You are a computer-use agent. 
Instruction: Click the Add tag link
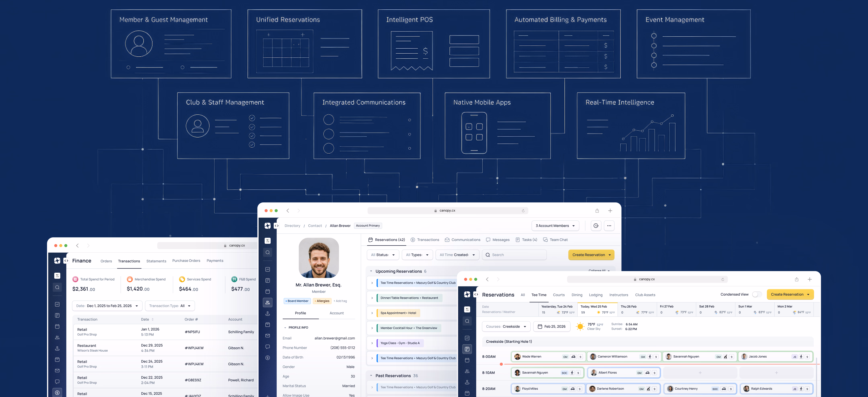tap(340, 301)
